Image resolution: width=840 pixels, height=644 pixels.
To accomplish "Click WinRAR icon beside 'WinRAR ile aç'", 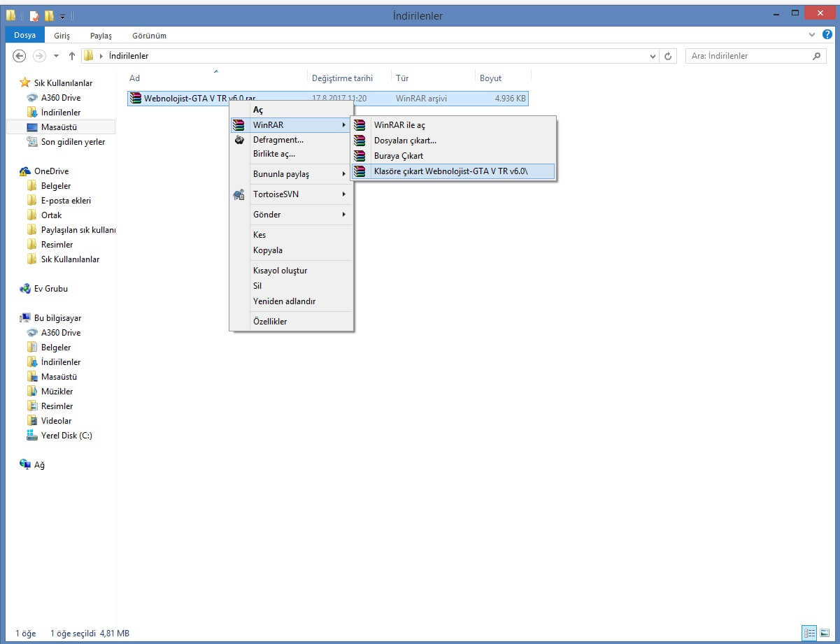I will coord(360,125).
